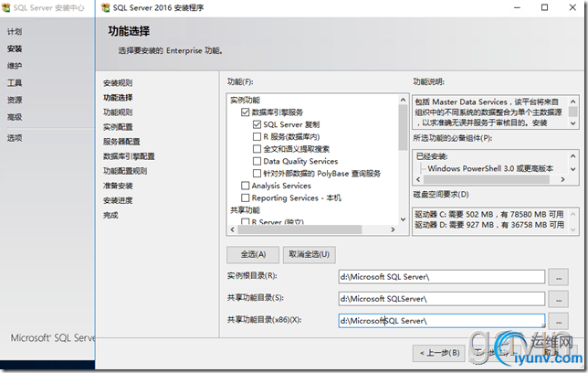
Task: Click prerequisites list scroll left arrow
Action: coord(418,179)
